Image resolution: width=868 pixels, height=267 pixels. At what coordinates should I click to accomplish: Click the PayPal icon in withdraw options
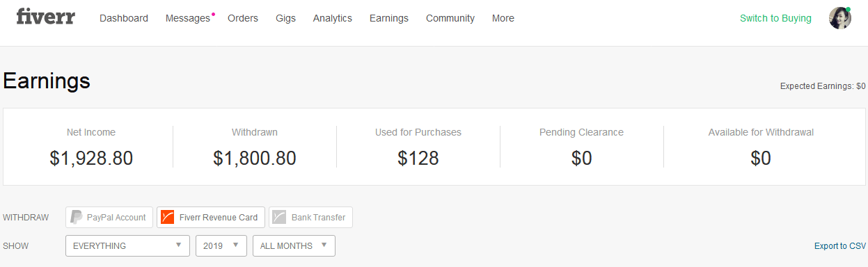(77, 217)
